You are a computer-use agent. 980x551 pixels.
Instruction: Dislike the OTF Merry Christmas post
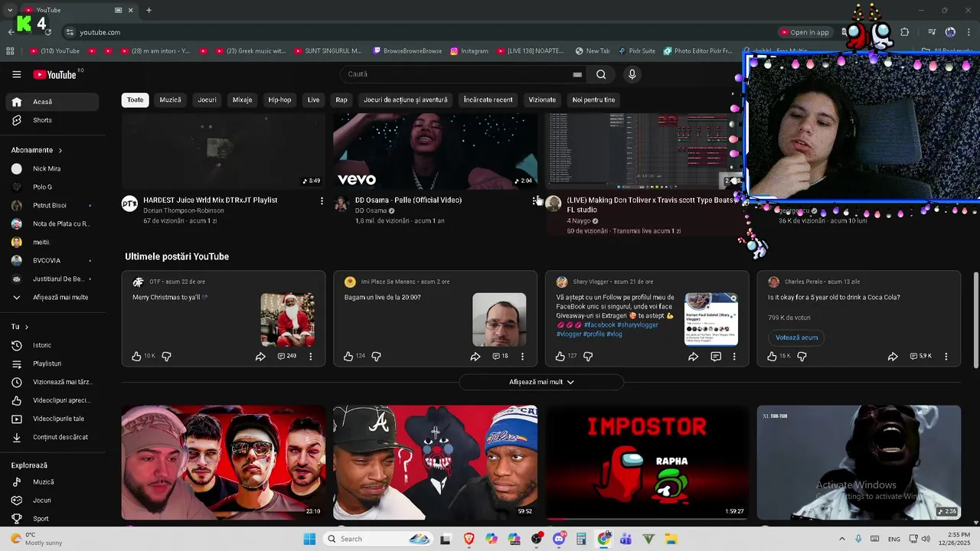(166, 356)
